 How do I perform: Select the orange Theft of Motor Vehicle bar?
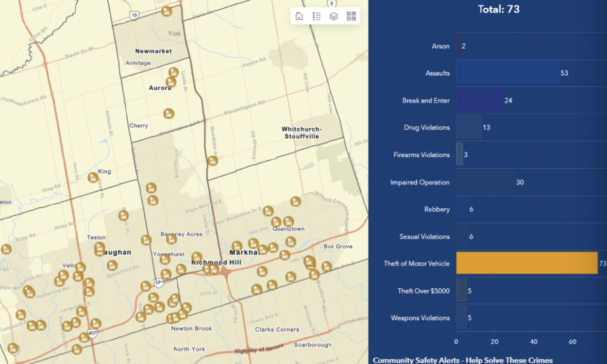point(527,263)
